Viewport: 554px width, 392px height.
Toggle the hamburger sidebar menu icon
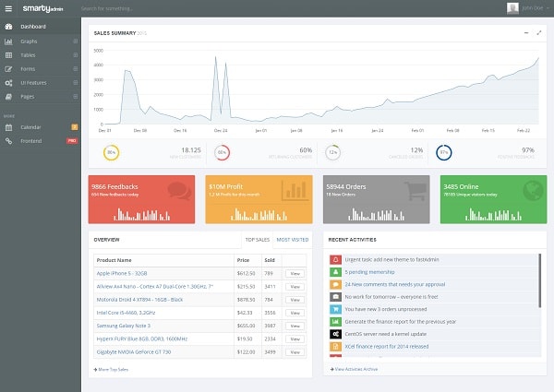click(9, 8)
